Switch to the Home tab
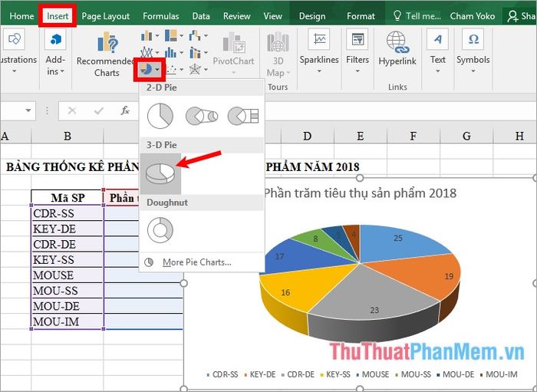The image size is (537, 392). [x=21, y=16]
